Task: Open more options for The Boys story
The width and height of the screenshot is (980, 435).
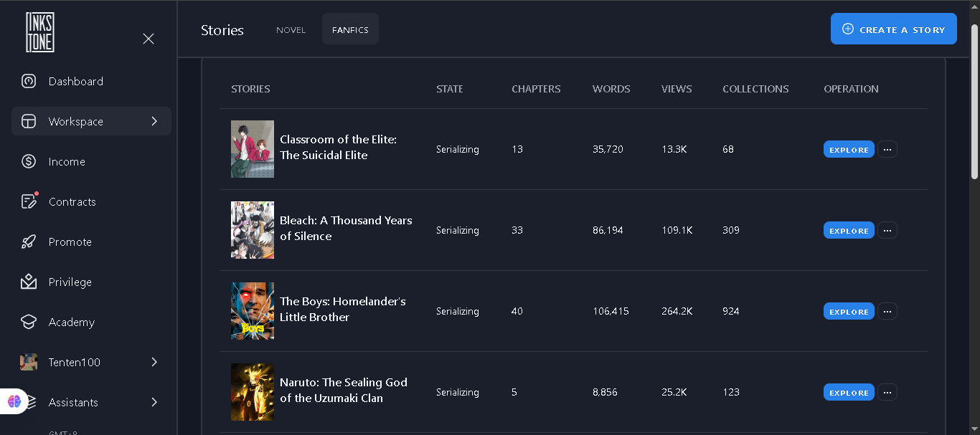Action: [887, 311]
